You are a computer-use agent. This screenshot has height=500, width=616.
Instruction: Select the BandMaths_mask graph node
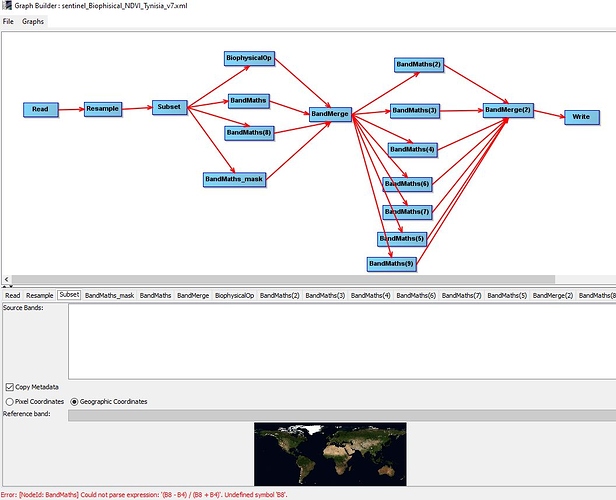[x=235, y=179]
